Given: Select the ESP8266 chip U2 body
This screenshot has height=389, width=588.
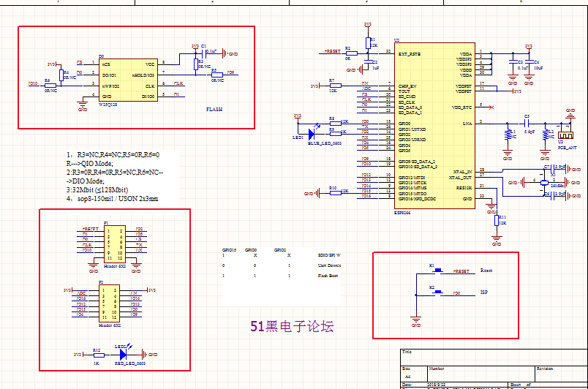Looking at the screenshot, I should (x=434, y=126).
